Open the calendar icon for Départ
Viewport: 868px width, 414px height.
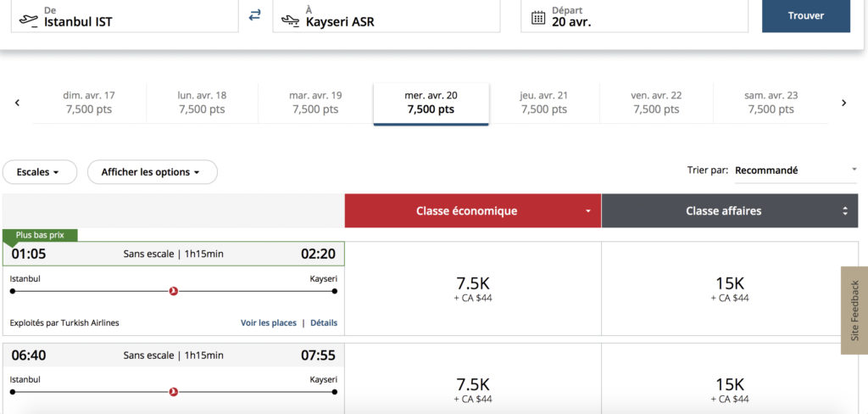(x=538, y=18)
